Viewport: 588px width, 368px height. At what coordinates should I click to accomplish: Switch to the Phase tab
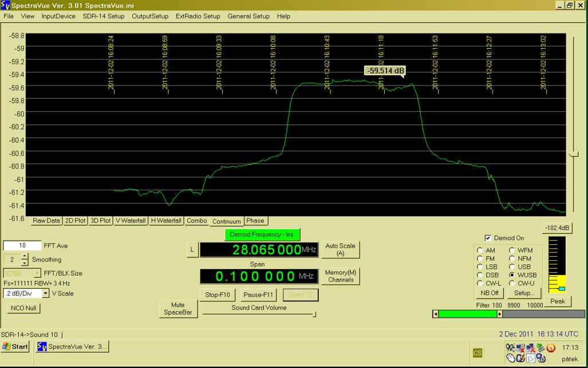(255, 221)
